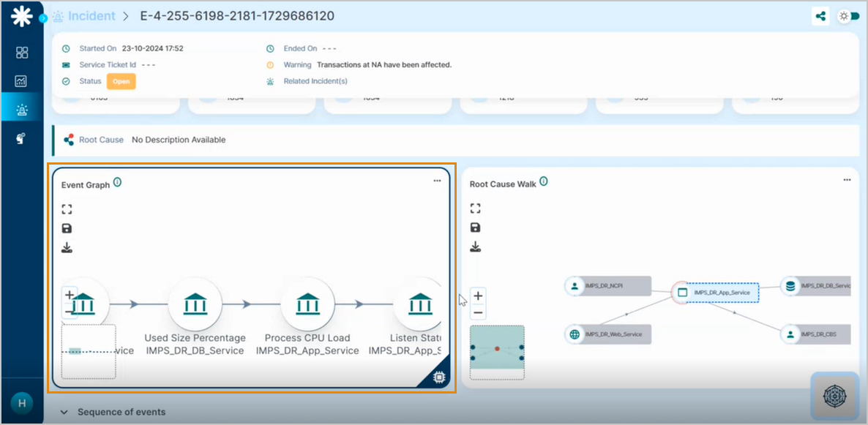Click the Root Cause Walk minimap
Viewport: 868px width, 425px height.
497,352
